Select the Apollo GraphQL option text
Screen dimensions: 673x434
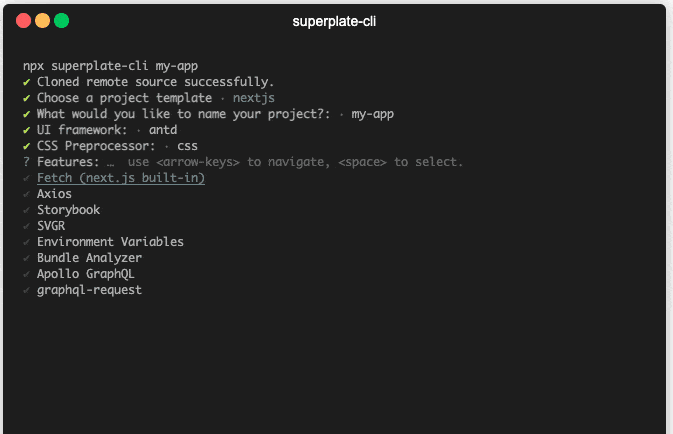[x=86, y=274]
